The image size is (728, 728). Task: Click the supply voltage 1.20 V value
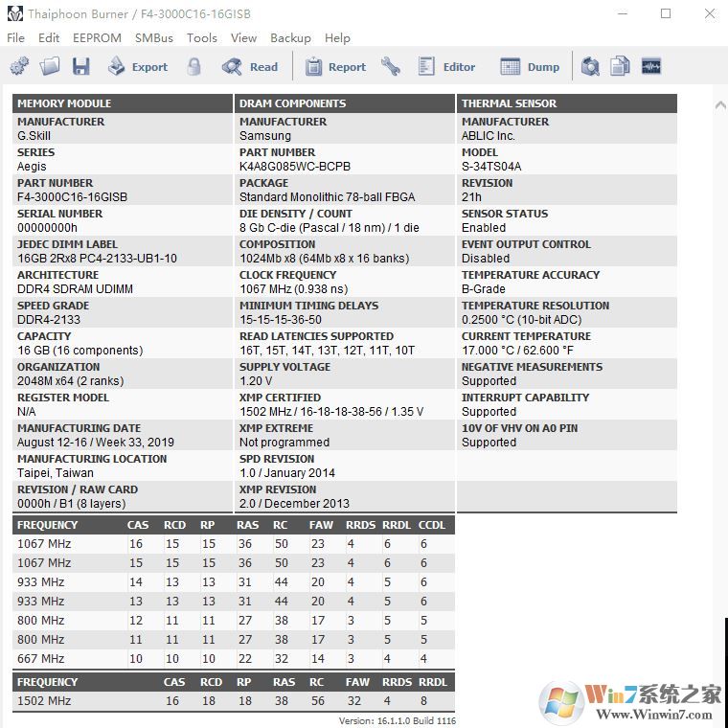[x=256, y=381]
